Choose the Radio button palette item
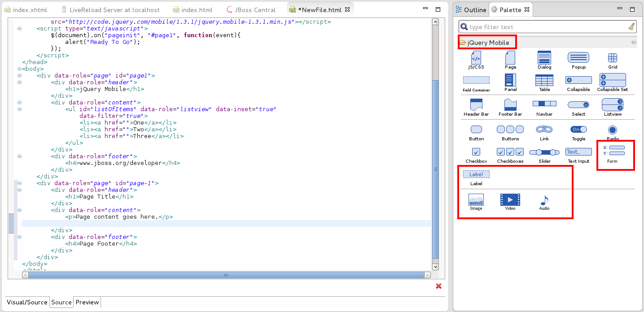644x312 pixels. click(x=612, y=130)
